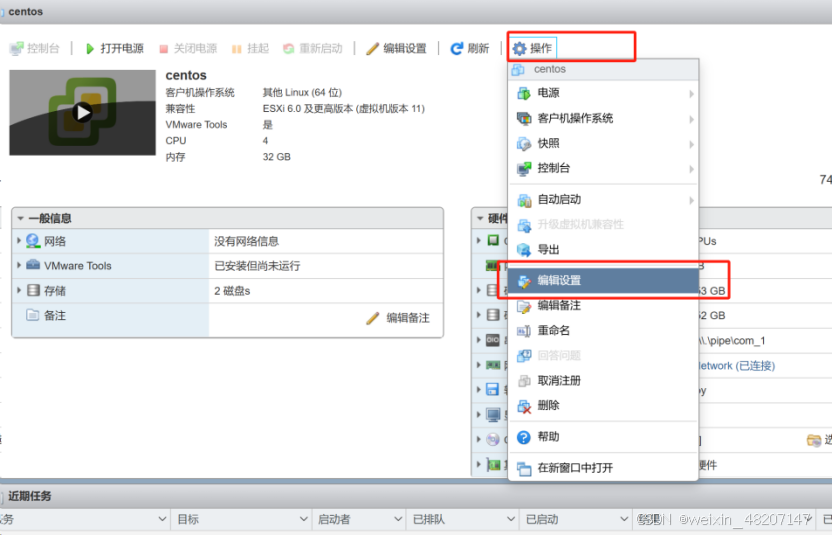
Task: Open the 目标 column dropdown
Action: [304, 519]
